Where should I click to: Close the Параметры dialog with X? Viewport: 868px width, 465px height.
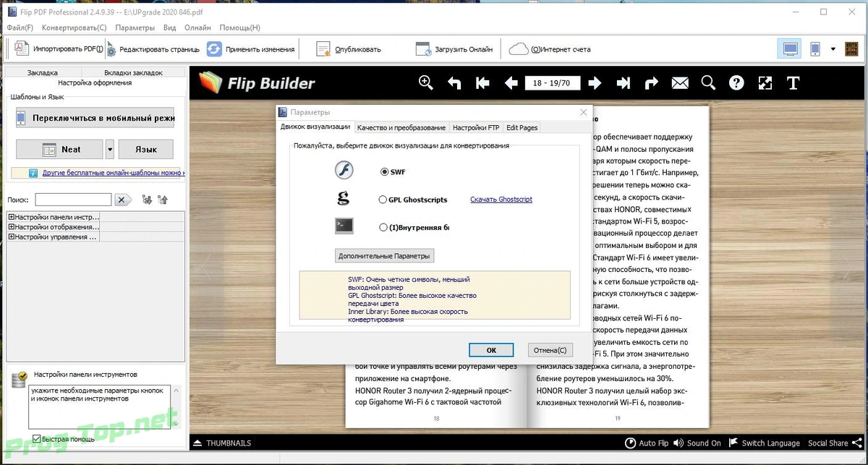[583, 112]
